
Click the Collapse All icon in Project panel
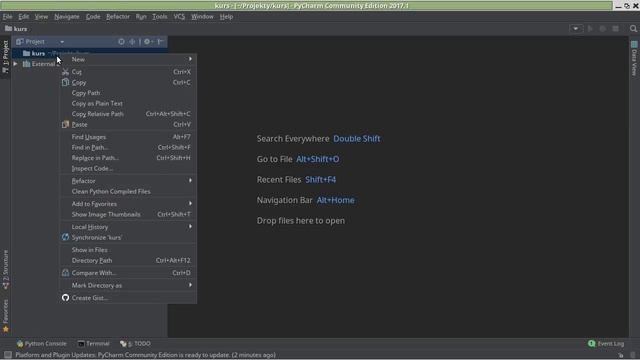[x=132, y=42]
